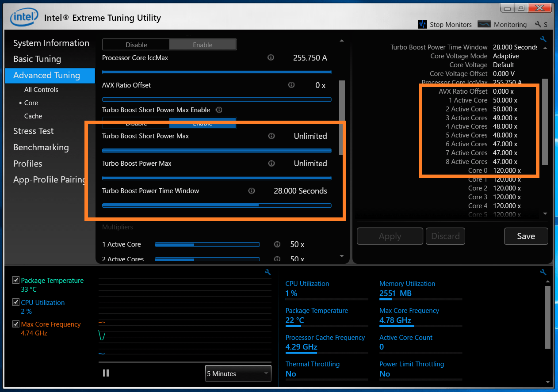Go to Basic Tuning

click(x=37, y=59)
